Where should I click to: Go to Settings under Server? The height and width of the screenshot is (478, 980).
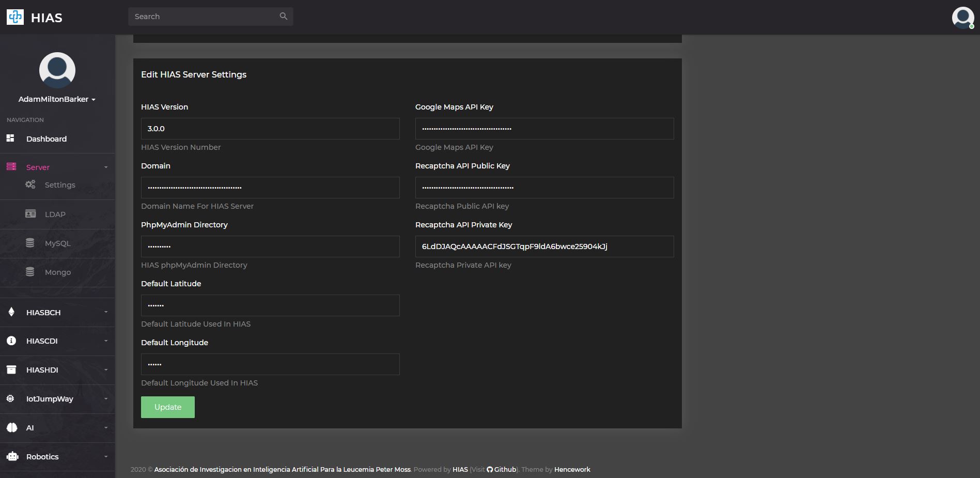tap(60, 184)
